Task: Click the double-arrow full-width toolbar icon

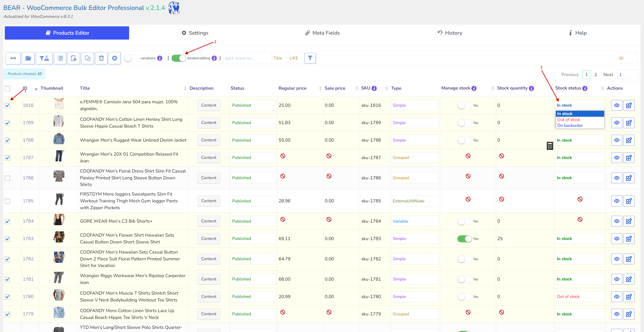Action: click(13, 58)
